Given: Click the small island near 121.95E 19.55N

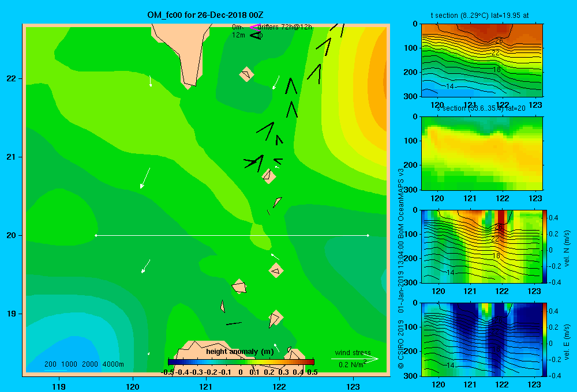Looking at the screenshot, I should pos(276,270).
